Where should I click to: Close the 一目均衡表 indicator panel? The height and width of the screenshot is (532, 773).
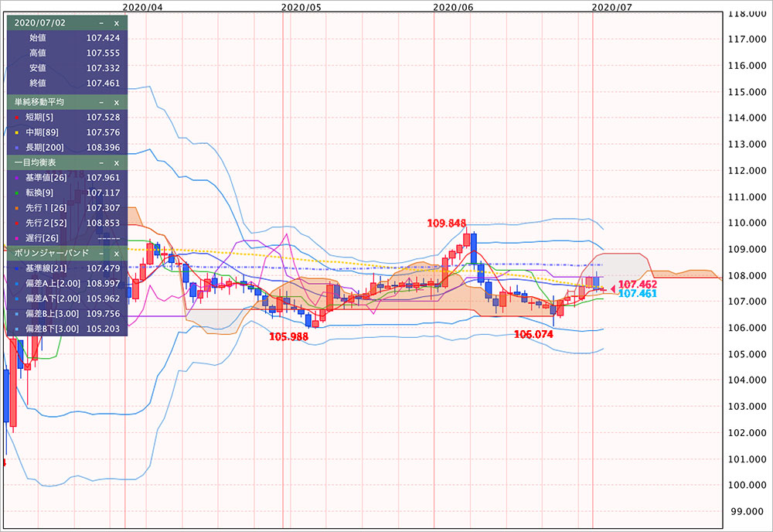(117, 162)
